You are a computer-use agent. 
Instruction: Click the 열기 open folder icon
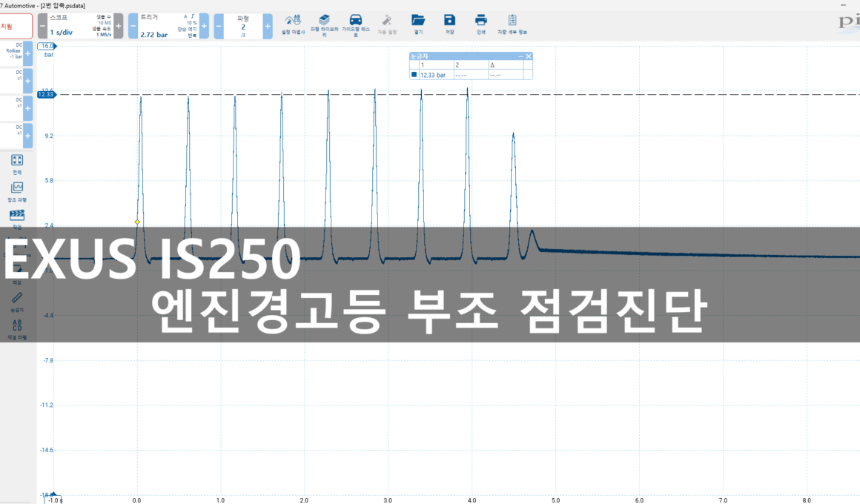[x=418, y=24]
